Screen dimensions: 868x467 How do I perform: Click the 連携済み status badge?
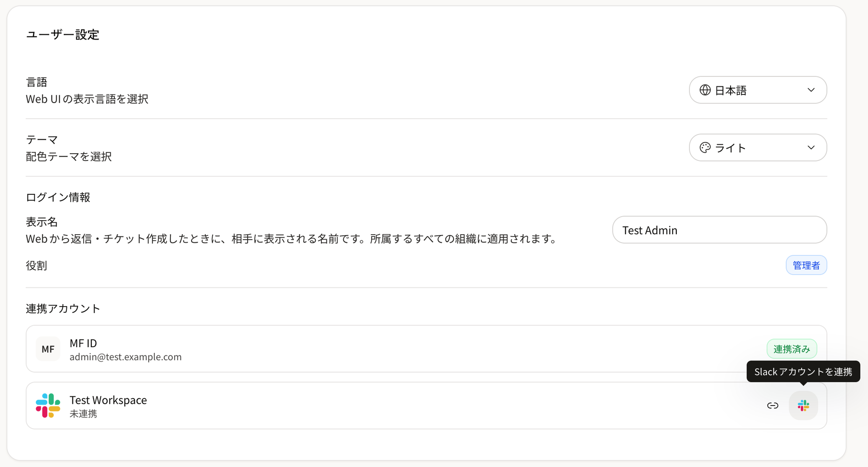coord(792,349)
